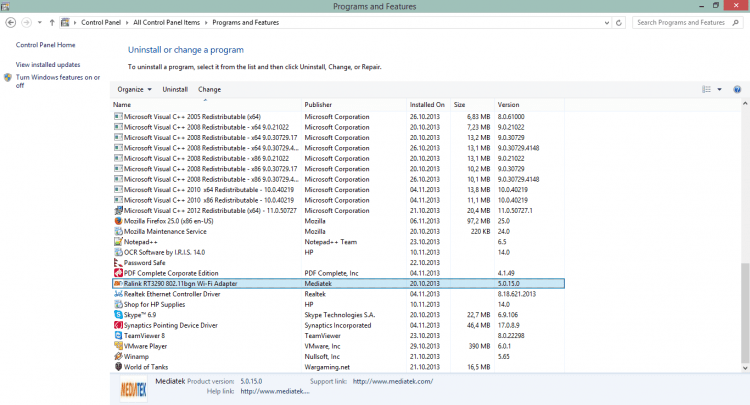The height and width of the screenshot is (405, 750).
Task: Click the Change button
Action: click(x=210, y=89)
